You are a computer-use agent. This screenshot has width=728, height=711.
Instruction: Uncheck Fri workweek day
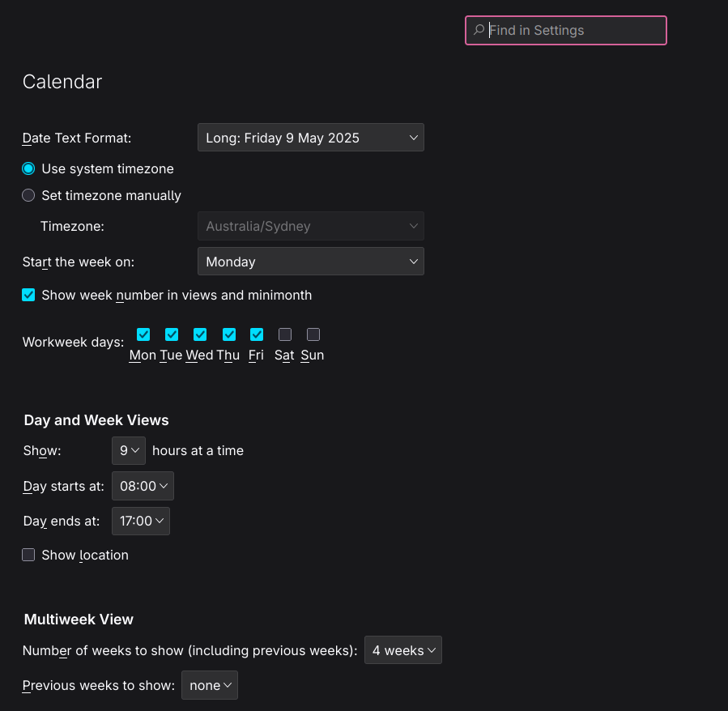point(257,334)
